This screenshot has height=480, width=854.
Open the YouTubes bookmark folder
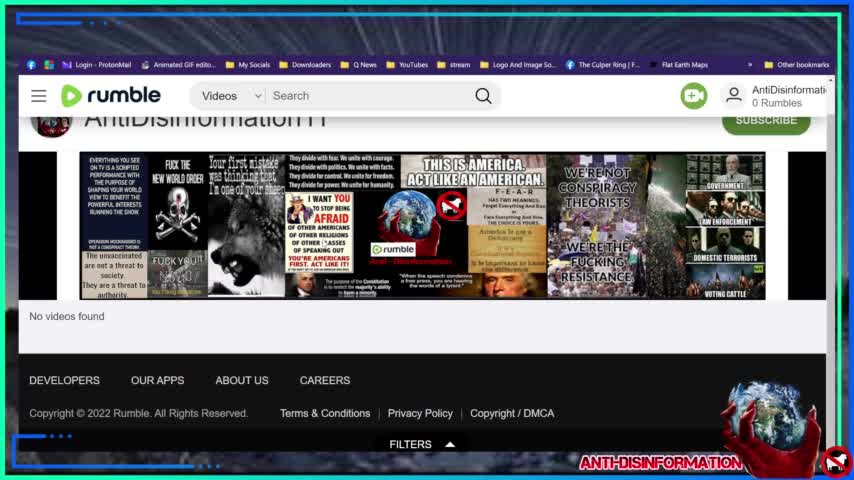click(407, 65)
